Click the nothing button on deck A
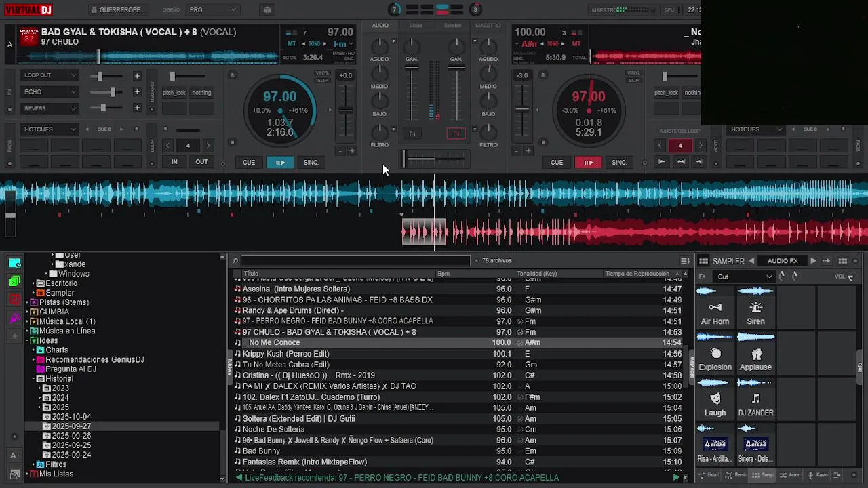The image size is (868, 488). (201, 93)
